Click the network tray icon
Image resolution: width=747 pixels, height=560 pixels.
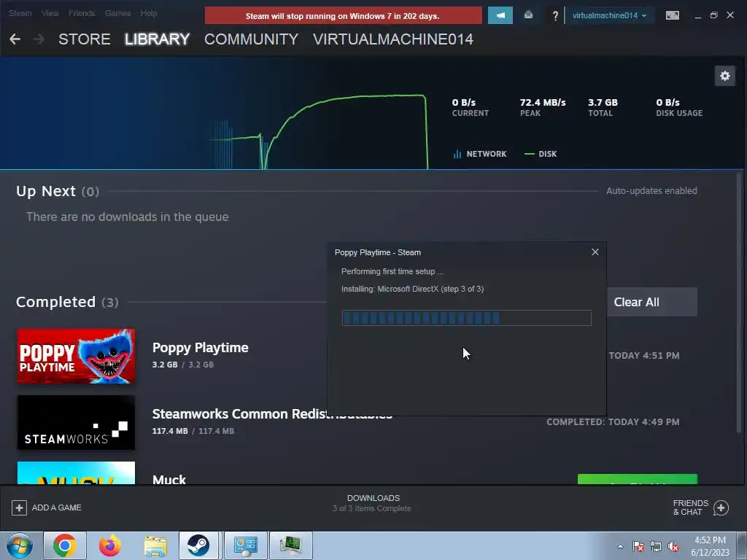pyautogui.click(x=656, y=546)
